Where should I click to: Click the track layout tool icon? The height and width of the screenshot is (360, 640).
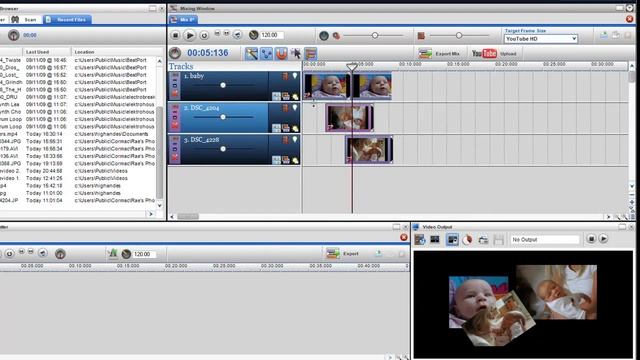tap(311, 53)
